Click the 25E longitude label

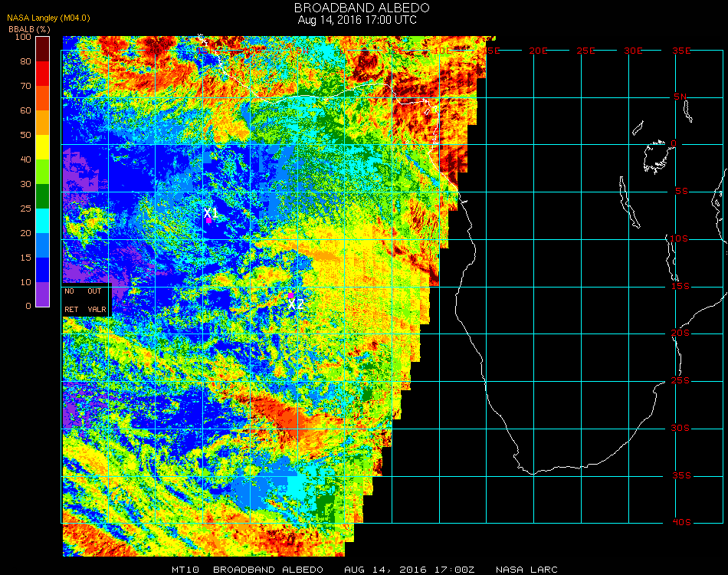pyautogui.click(x=585, y=51)
